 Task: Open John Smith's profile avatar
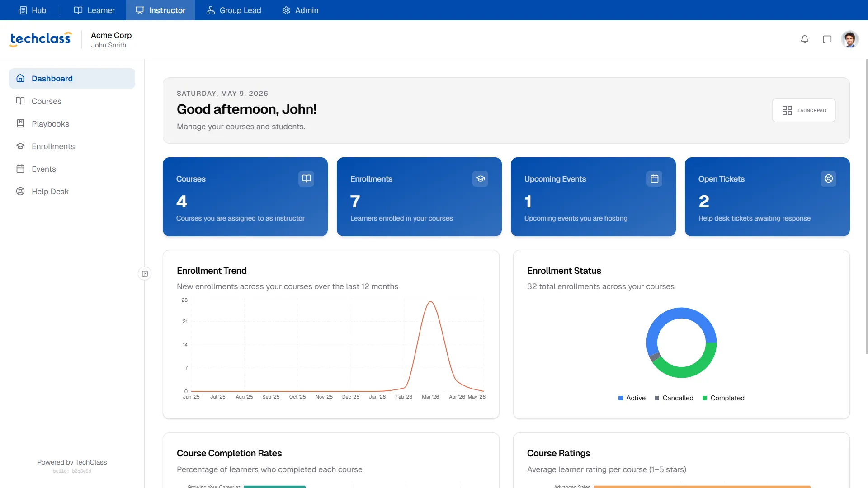click(x=850, y=39)
